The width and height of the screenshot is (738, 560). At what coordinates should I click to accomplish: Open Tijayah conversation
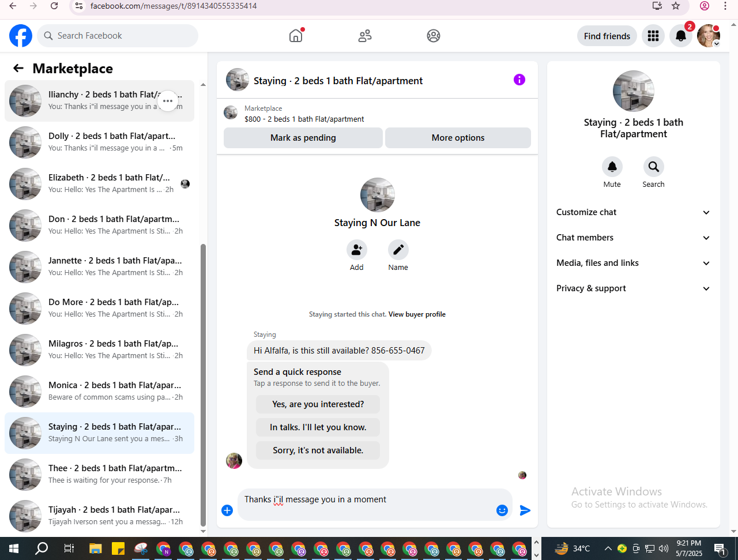point(99,516)
